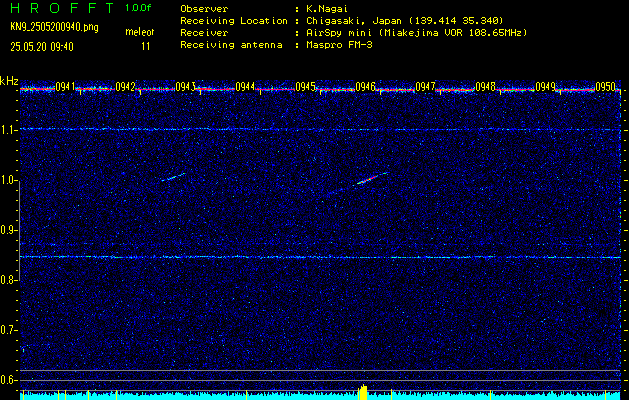Click the meteor echo streak near 0943

pos(173,177)
